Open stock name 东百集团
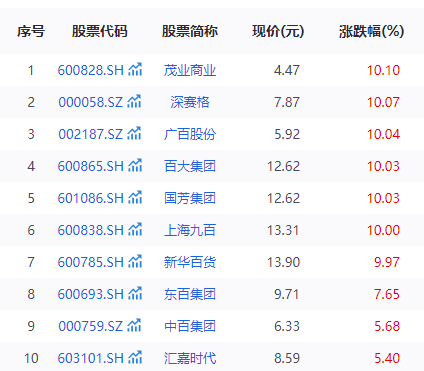The width and height of the screenshot is (424, 371). (190, 294)
